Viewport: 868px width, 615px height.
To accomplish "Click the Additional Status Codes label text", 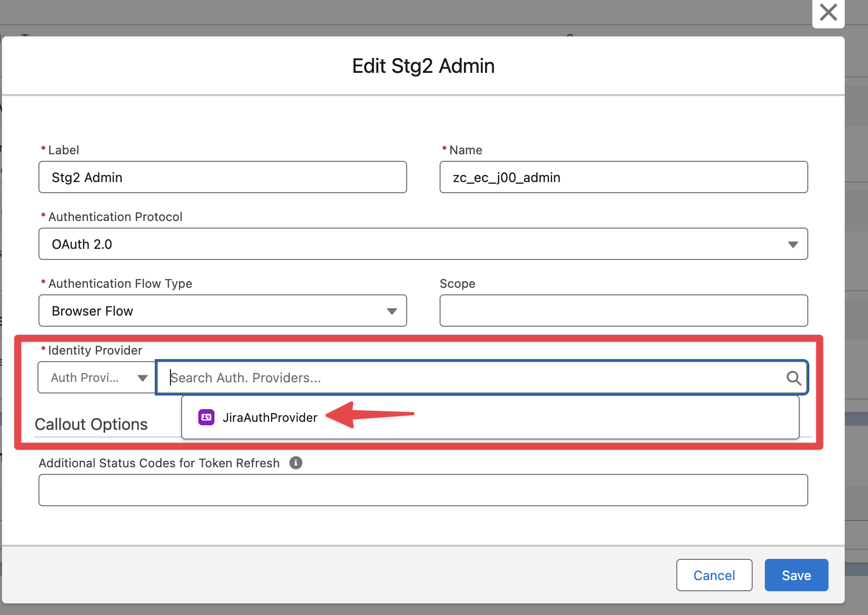I will [x=159, y=463].
